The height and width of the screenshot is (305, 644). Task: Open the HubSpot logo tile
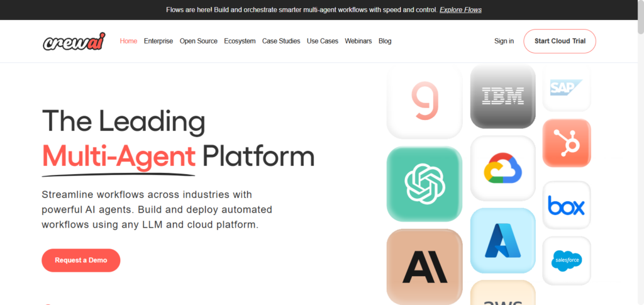pyautogui.click(x=567, y=143)
